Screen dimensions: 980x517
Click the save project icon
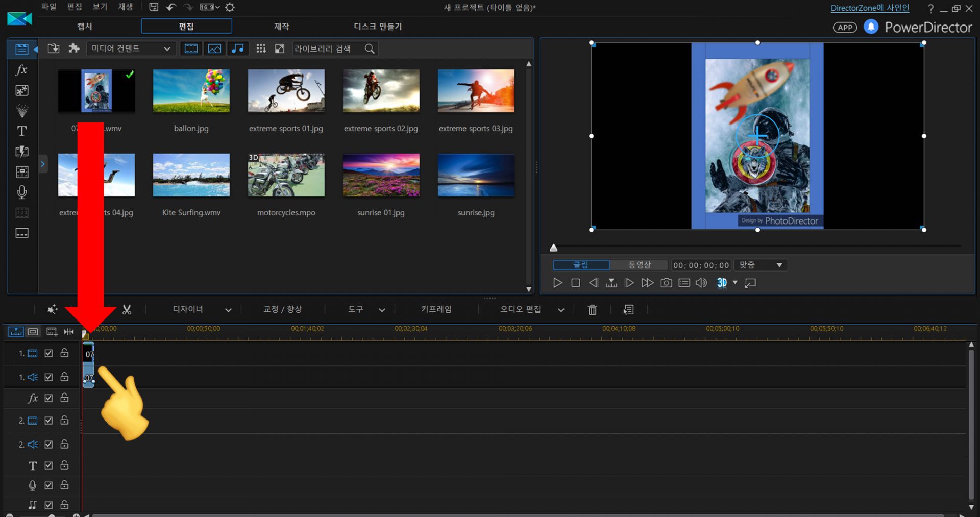point(154,7)
